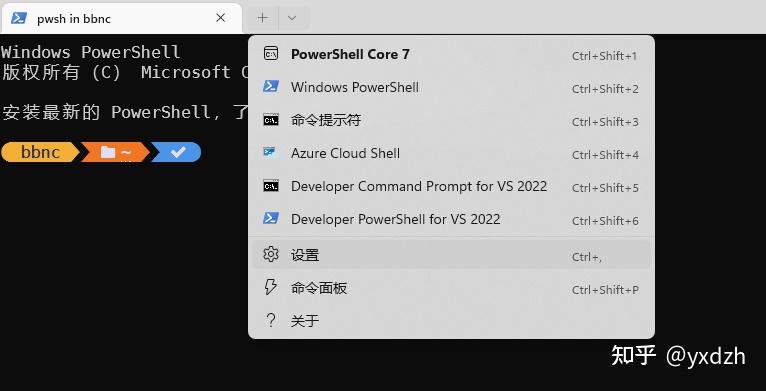This screenshot has height=391, width=766.
Task: Click the Developer PowerShell for VS 2022 icon
Action: point(271,218)
